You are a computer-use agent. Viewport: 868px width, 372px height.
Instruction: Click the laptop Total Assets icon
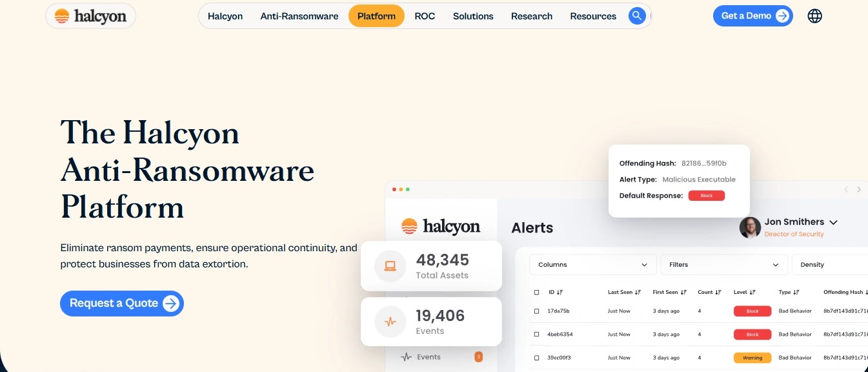tap(390, 265)
